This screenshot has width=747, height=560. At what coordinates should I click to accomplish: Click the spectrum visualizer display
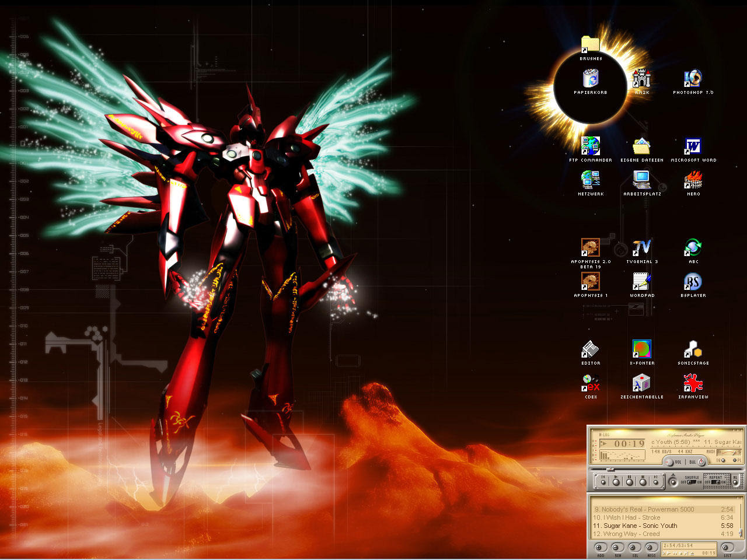pyautogui.click(x=622, y=455)
